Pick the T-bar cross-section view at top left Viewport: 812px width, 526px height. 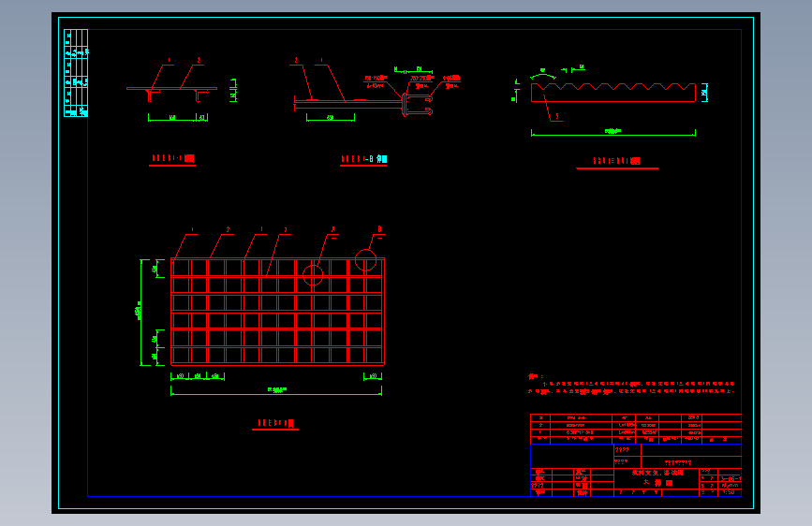point(172,94)
